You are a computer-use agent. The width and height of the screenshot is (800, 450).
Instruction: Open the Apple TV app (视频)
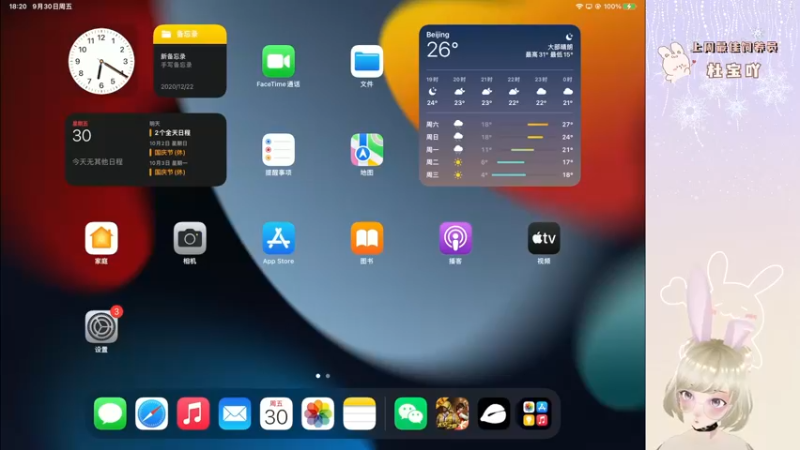click(x=543, y=238)
